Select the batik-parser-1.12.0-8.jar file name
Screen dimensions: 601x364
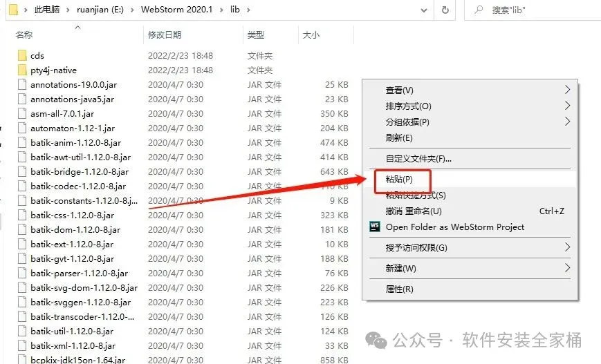click(x=80, y=274)
